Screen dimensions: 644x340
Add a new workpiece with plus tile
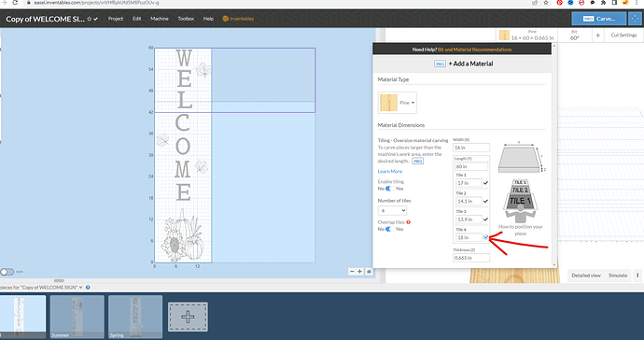coord(188,317)
